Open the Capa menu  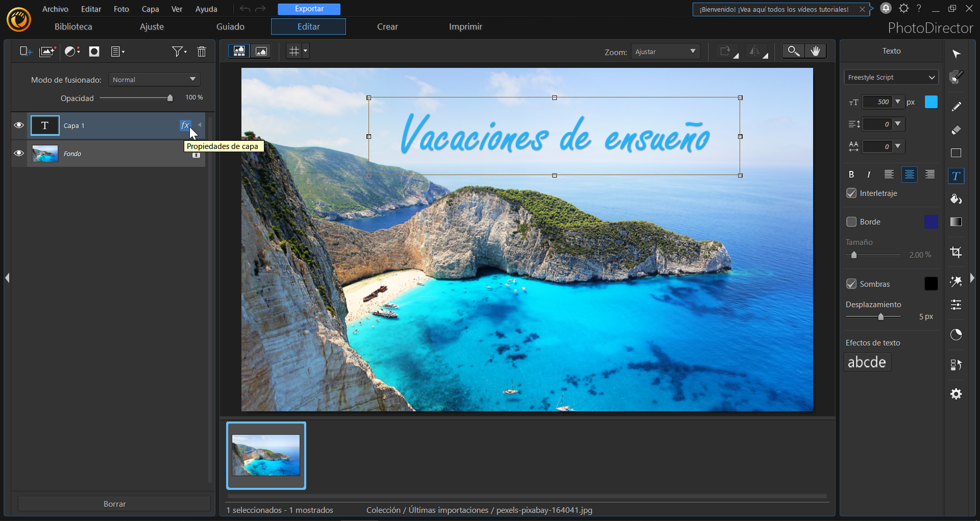[x=150, y=9]
